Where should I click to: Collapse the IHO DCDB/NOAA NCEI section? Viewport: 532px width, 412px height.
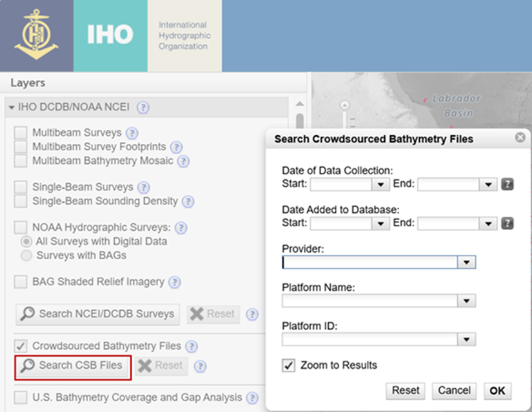(12, 108)
